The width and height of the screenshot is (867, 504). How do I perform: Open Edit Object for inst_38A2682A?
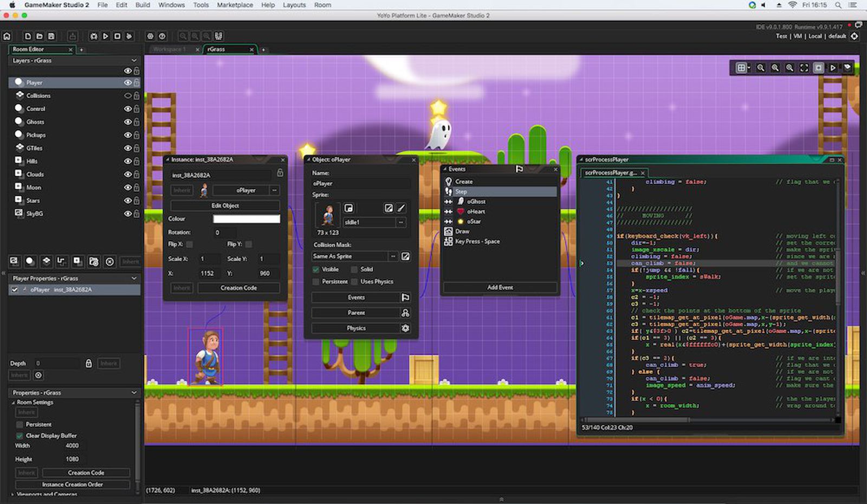point(224,205)
